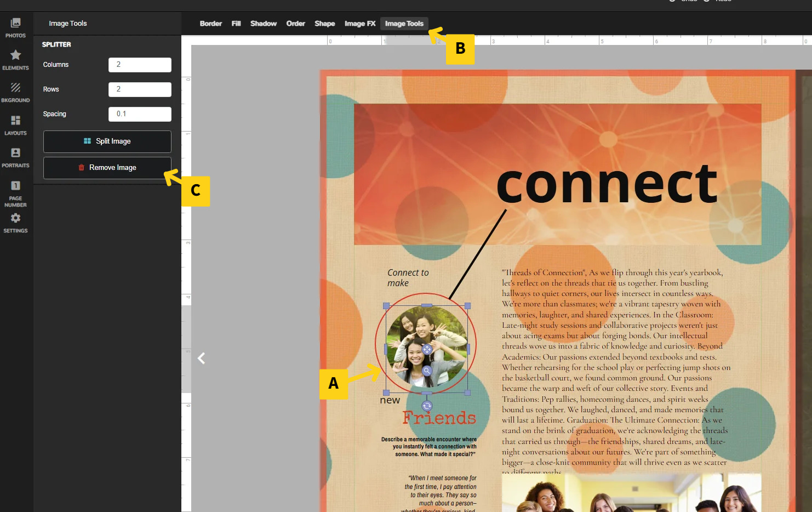This screenshot has height=512, width=812.
Task: Click the 'Connect to make' caption text
Action: pyautogui.click(x=408, y=277)
